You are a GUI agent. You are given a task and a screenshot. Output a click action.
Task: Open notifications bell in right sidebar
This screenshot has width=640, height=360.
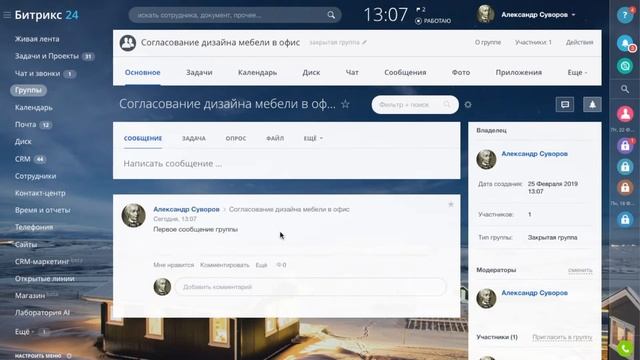624,43
